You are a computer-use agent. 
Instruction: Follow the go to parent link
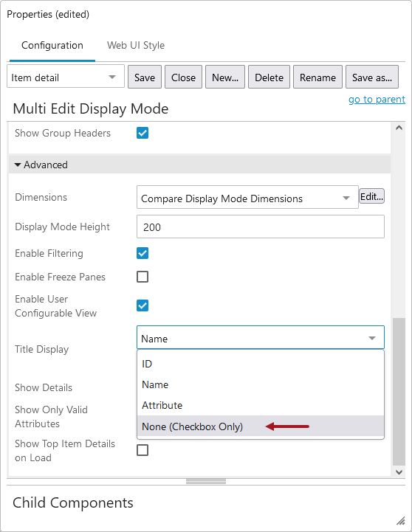coord(377,100)
